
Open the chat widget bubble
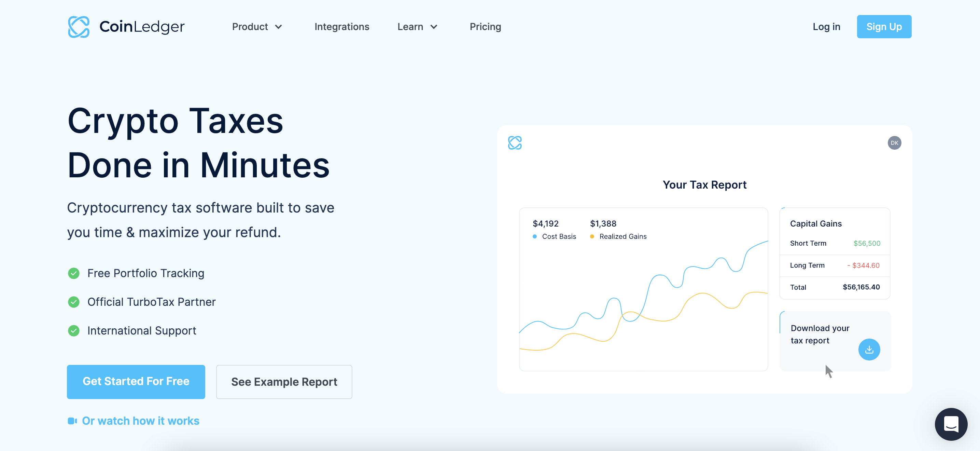tap(951, 424)
